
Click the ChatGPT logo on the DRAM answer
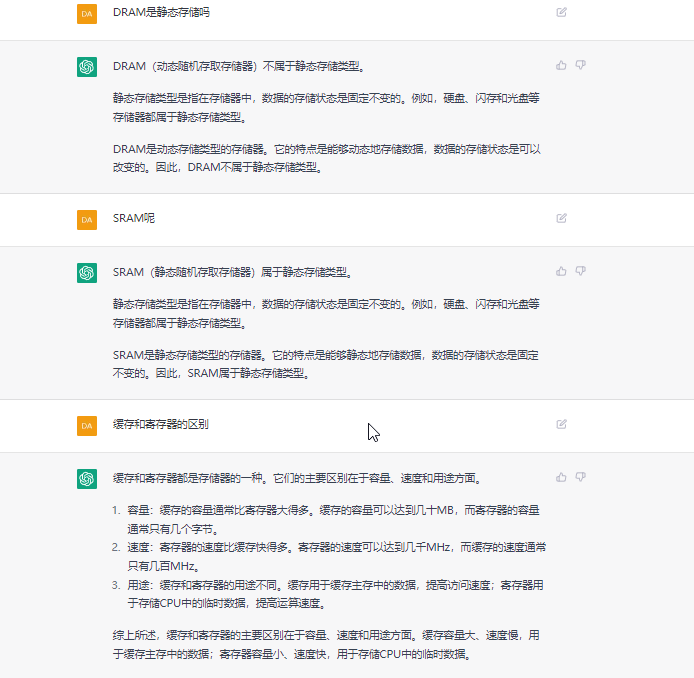tap(87, 67)
